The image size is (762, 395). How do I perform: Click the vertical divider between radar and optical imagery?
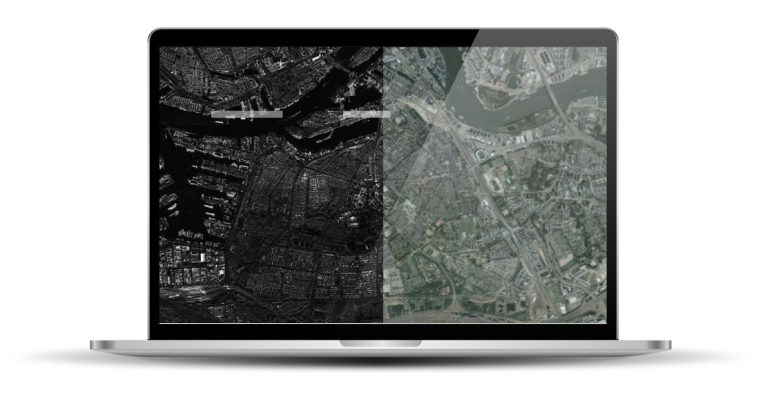coord(383,184)
